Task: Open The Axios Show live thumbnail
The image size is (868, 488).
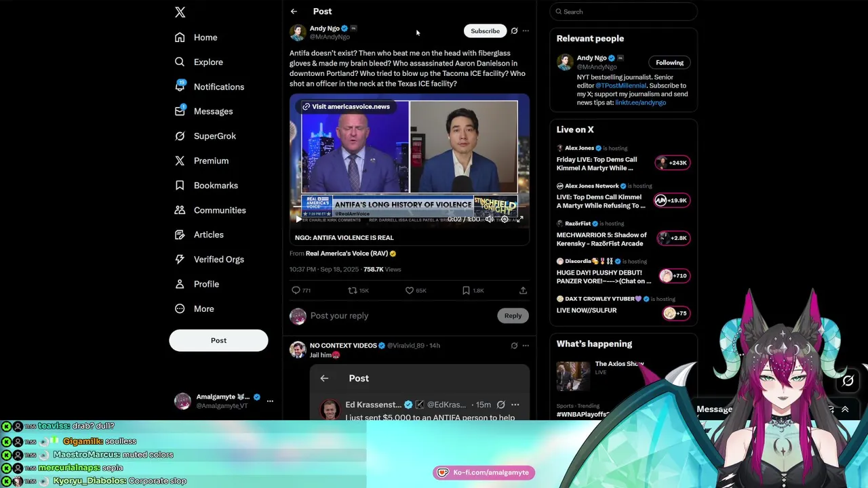Action: pyautogui.click(x=574, y=376)
